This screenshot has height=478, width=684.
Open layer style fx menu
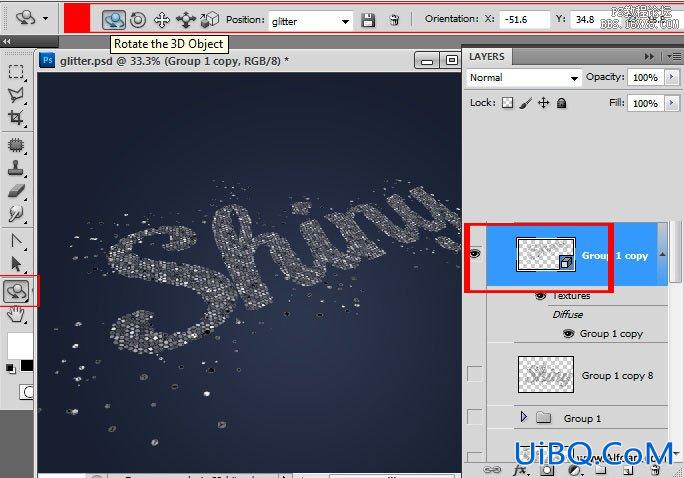click(x=520, y=470)
